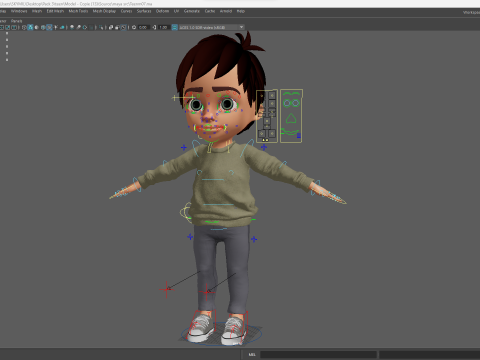Viewport: 480px width, 360px height.
Task: Open the view transform color space dropdown
Action: pyautogui.click(x=212, y=27)
